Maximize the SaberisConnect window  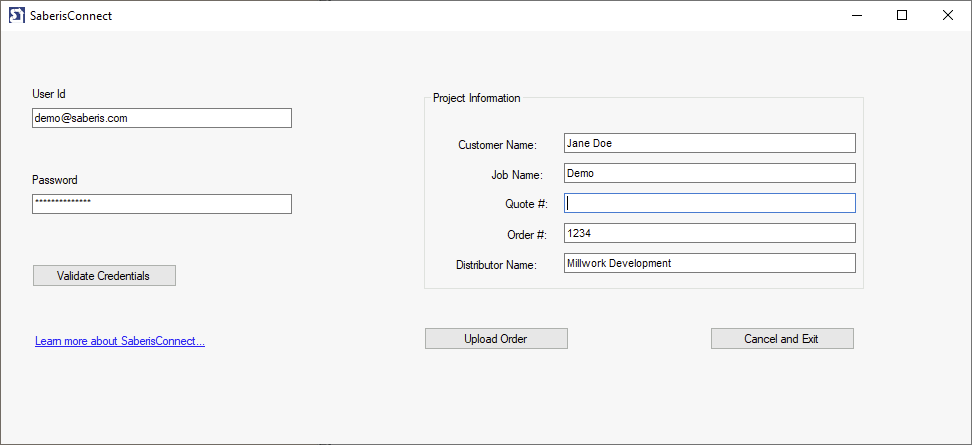point(902,15)
